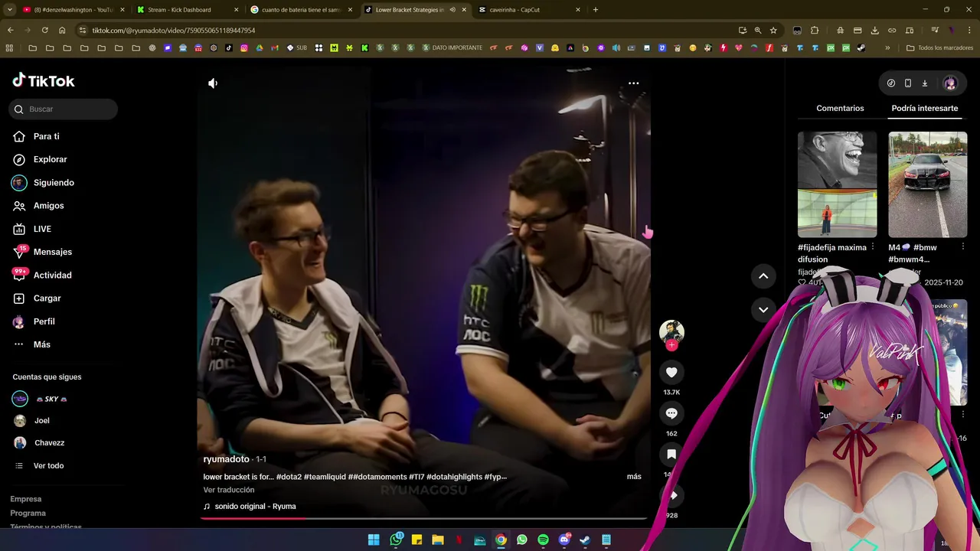This screenshot has height=551, width=980.
Task: Seek on the video progress bar
Action: tap(423, 518)
